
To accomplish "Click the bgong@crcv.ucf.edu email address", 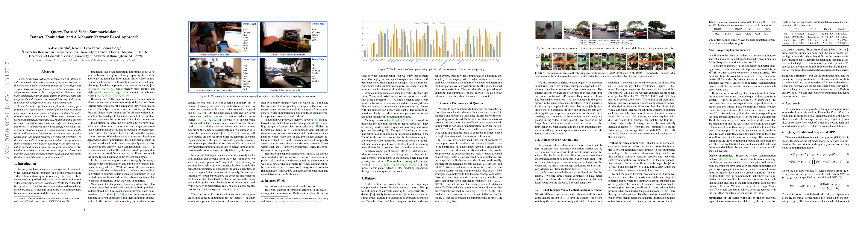I will (x=123, y=60).
